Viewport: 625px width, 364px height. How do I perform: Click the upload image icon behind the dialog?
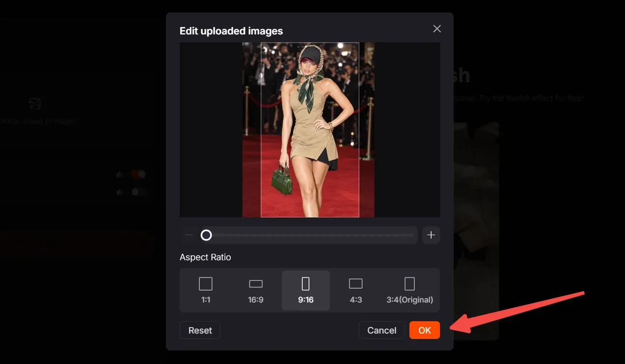(34, 103)
